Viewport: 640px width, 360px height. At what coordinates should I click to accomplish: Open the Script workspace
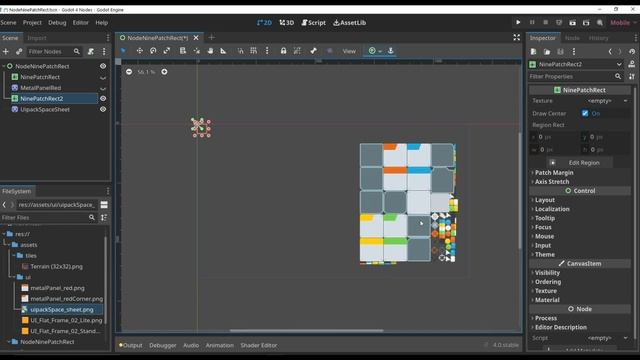(313, 23)
